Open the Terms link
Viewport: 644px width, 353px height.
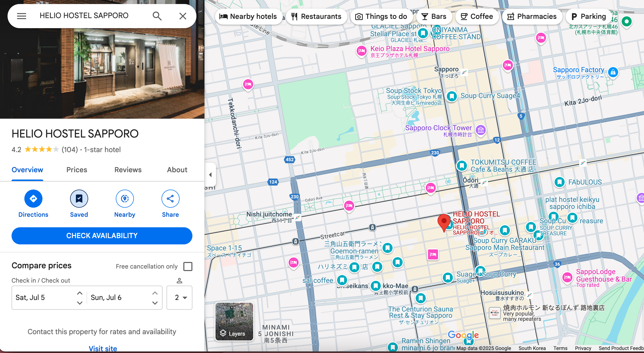tap(560, 348)
